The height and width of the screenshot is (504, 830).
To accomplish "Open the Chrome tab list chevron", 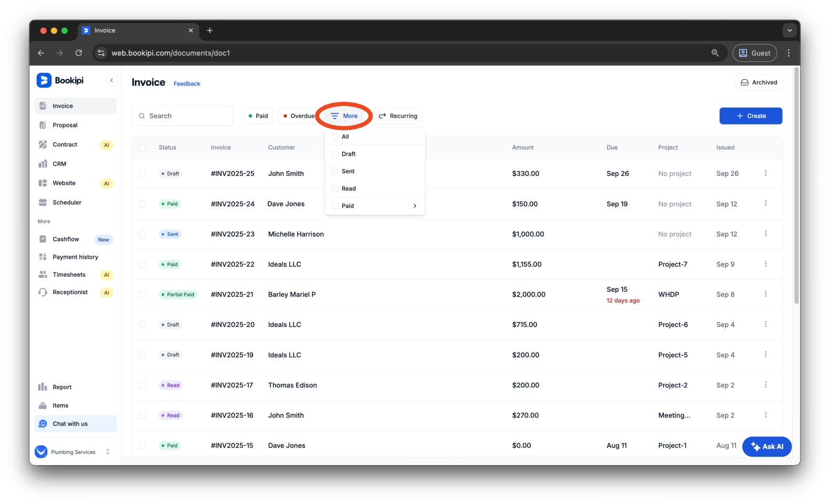I will coord(790,30).
